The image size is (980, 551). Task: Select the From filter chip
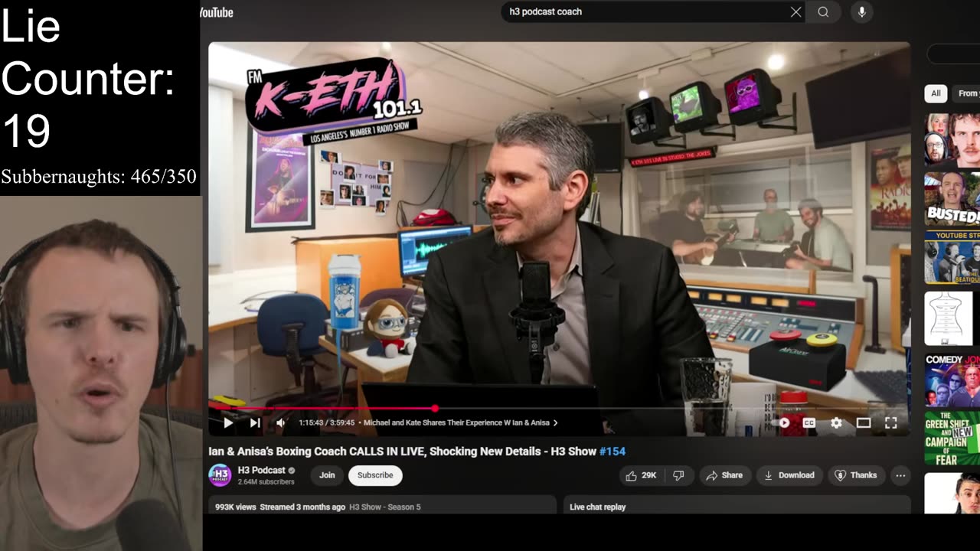(x=966, y=93)
